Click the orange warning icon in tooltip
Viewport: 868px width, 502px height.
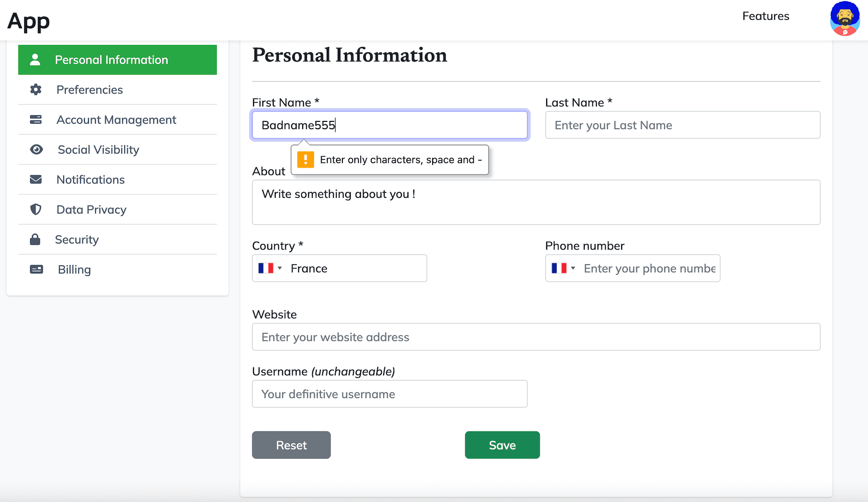[305, 160]
